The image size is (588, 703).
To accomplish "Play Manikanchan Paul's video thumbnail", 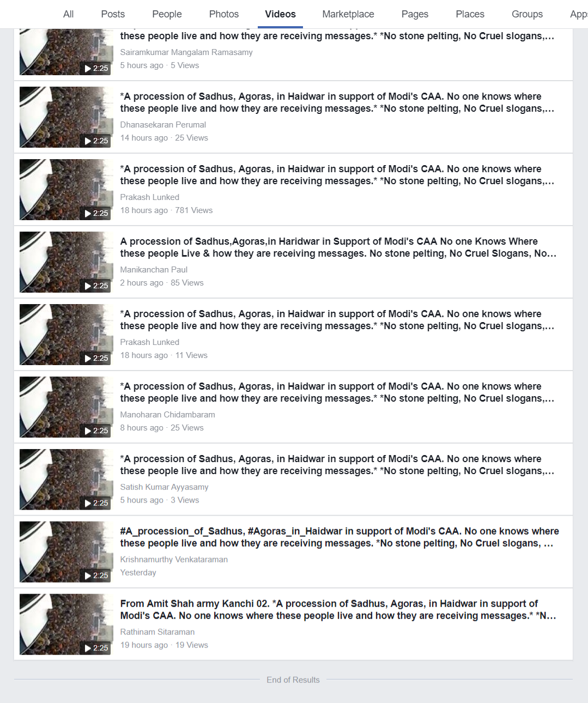I will pos(65,262).
